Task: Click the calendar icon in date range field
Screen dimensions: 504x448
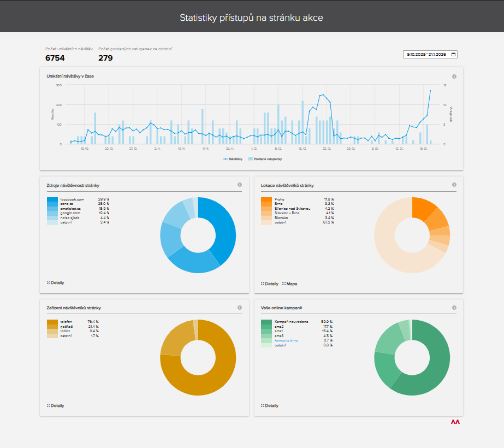Action: [x=454, y=55]
